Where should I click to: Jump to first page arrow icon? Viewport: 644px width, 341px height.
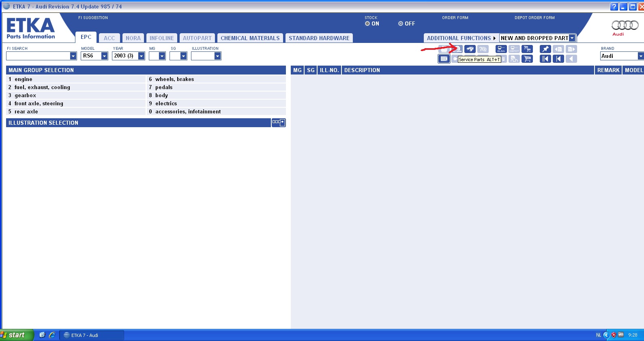[545, 59]
